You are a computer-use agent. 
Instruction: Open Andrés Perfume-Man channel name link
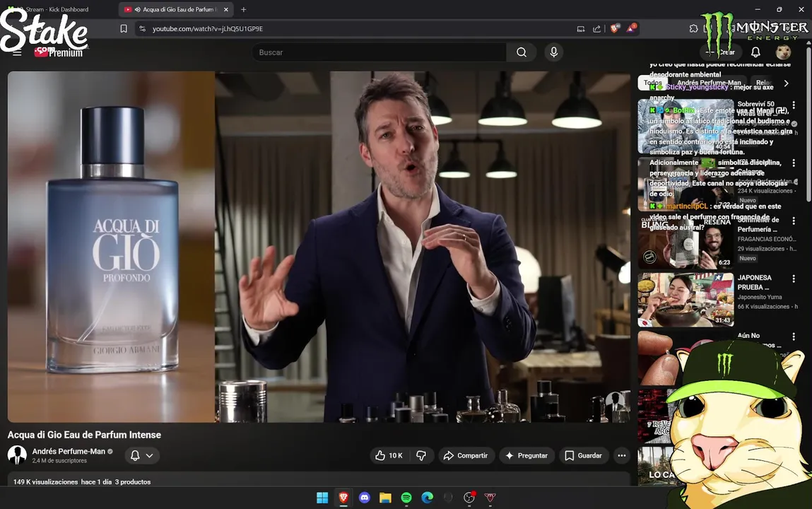[x=69, y=452]
